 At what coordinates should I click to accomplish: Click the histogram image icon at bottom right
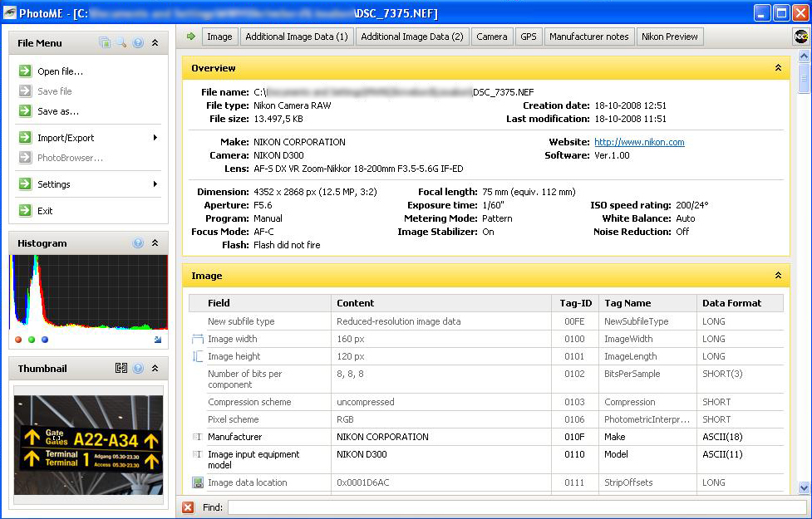(x=158, y=339)
